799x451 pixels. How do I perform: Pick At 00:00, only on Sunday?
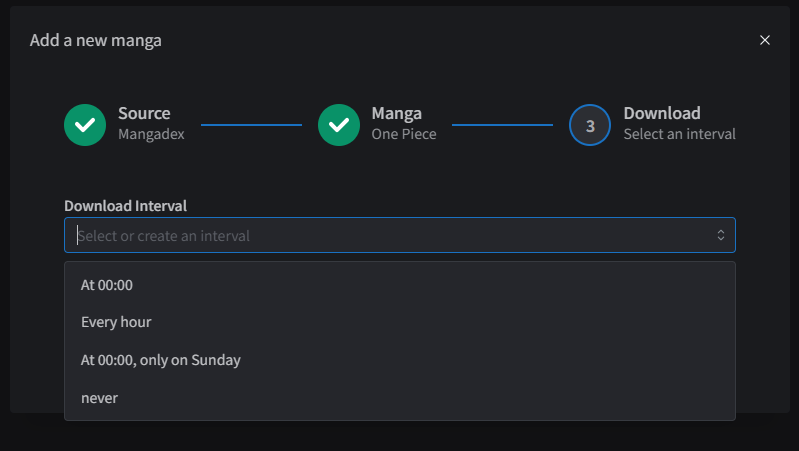click(400, 360)
